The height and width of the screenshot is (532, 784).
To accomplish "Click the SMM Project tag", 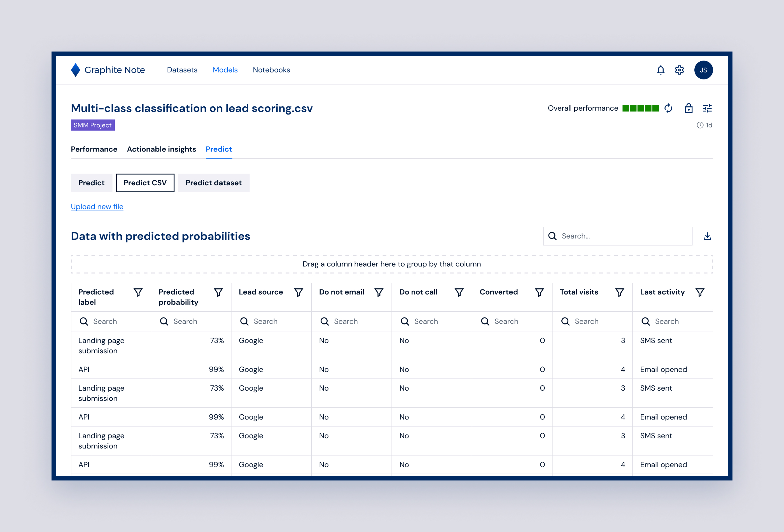I will (x=93, y=125).
